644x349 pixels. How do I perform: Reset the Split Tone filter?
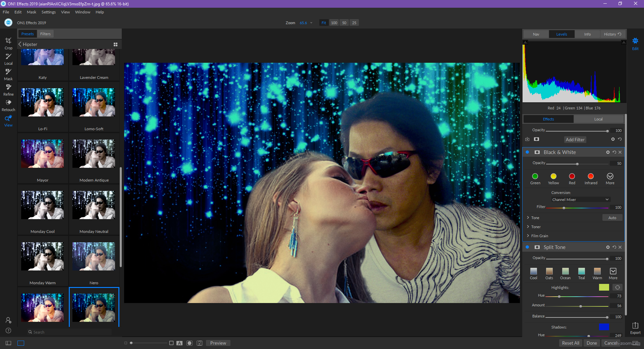[614, 247]
